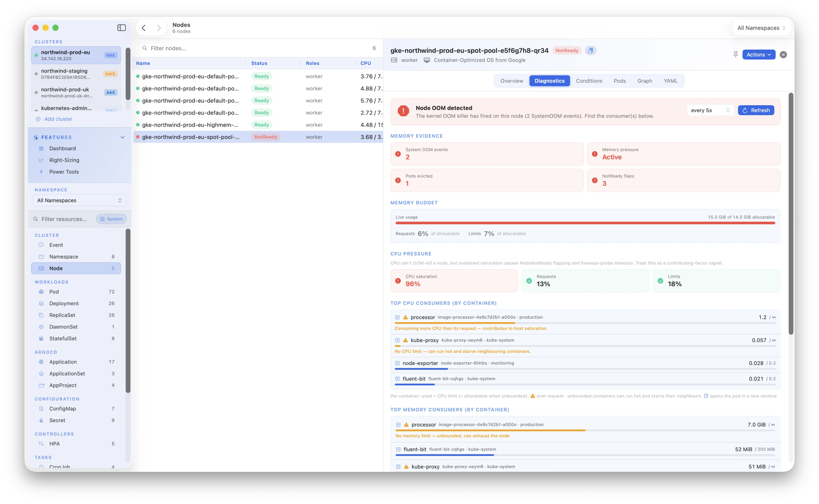The height and width of the screenshot is (504, 819).
Task: Open Secret resource
Action: click(x=76, y=420)
